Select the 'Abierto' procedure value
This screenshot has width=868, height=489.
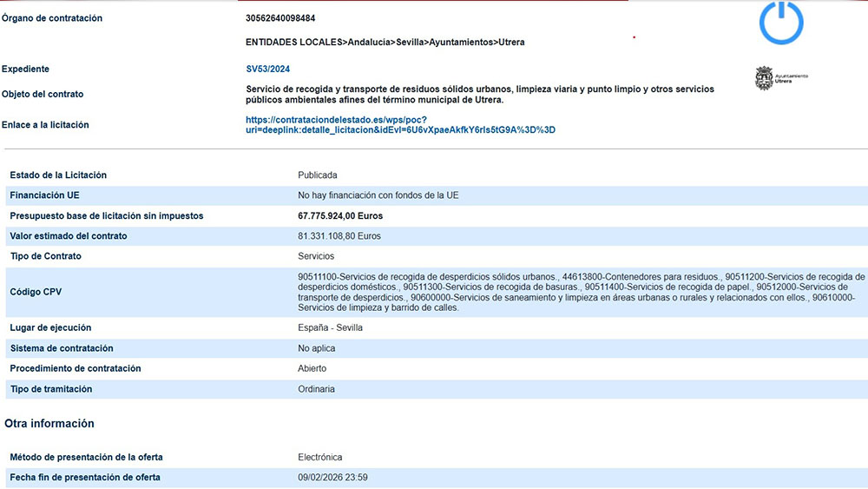[x=312, y=368]
